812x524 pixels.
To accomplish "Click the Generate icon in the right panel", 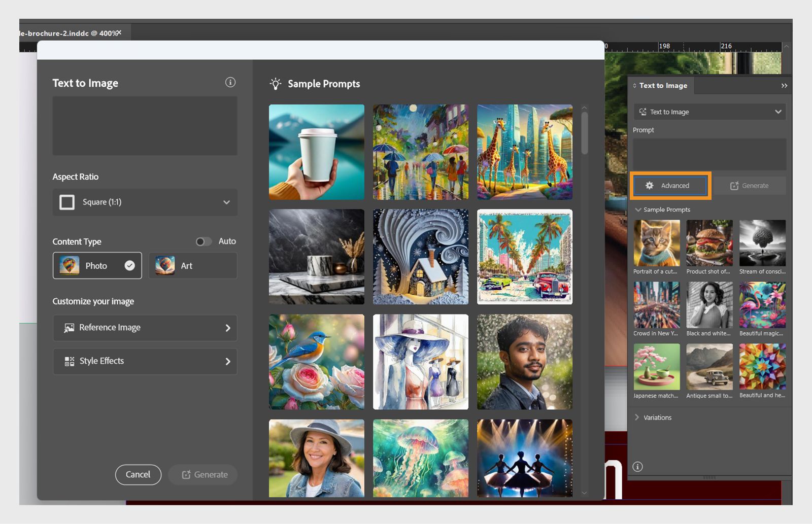I will [x=734, y=186].
